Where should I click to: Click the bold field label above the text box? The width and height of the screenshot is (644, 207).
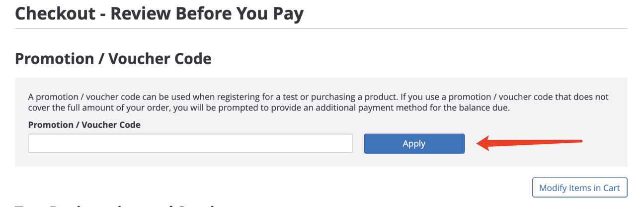[x=84, y=125]
